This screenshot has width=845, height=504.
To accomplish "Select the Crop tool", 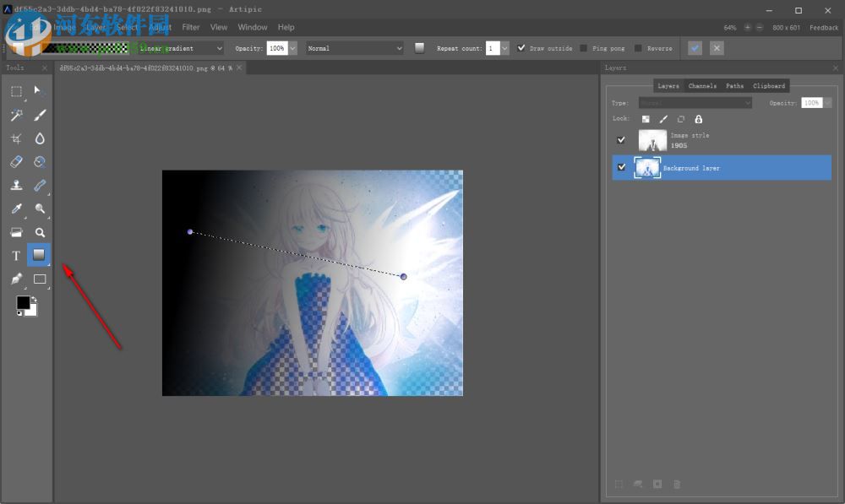I will [14, 138].
